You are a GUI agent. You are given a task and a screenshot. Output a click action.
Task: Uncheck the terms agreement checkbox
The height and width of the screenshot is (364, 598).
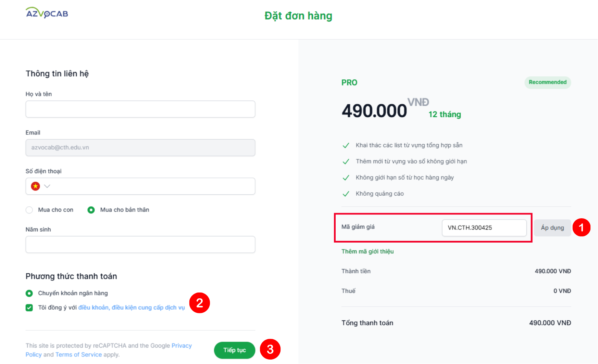[x=29, y=308]
